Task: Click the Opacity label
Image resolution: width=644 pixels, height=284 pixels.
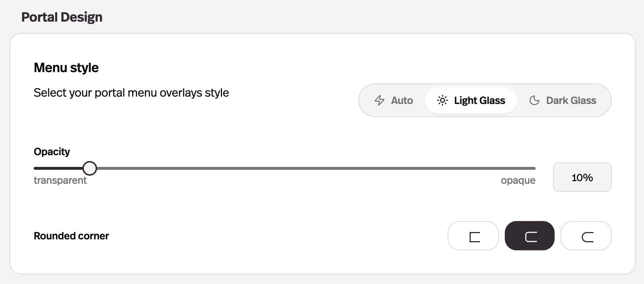Action: click(x=52, y=152)
